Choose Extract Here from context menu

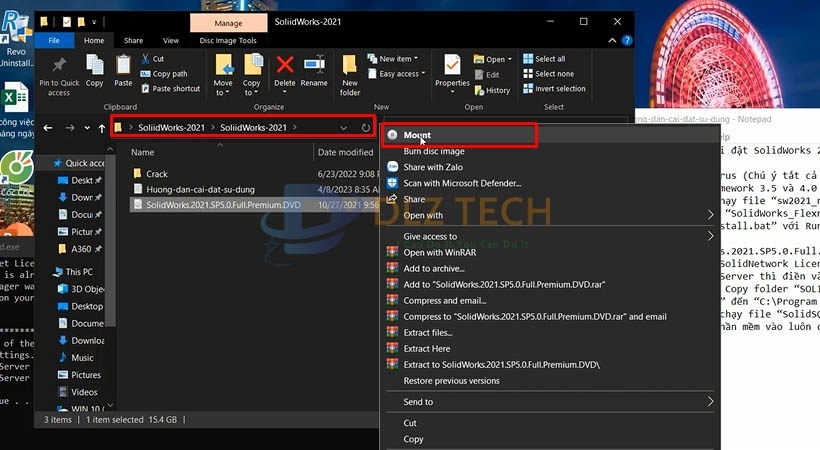pos(426,349)
